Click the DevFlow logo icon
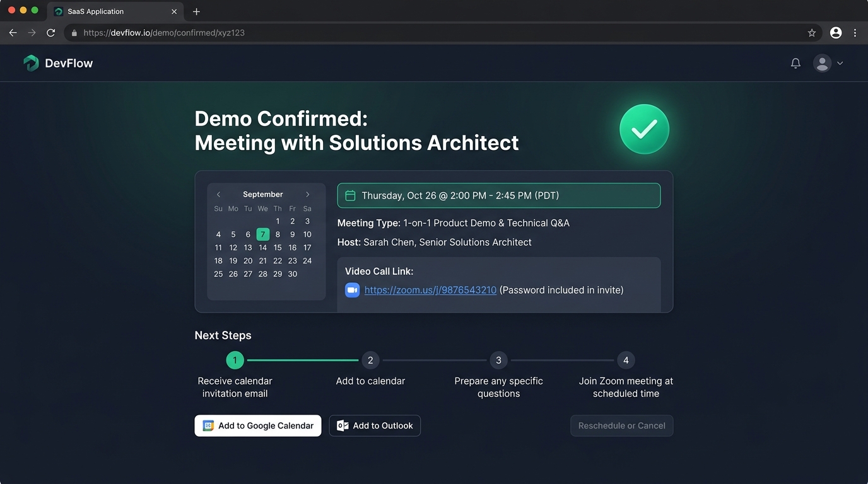Image resolution: width=868 pixels, height=484 pixels. coord(31,63)
